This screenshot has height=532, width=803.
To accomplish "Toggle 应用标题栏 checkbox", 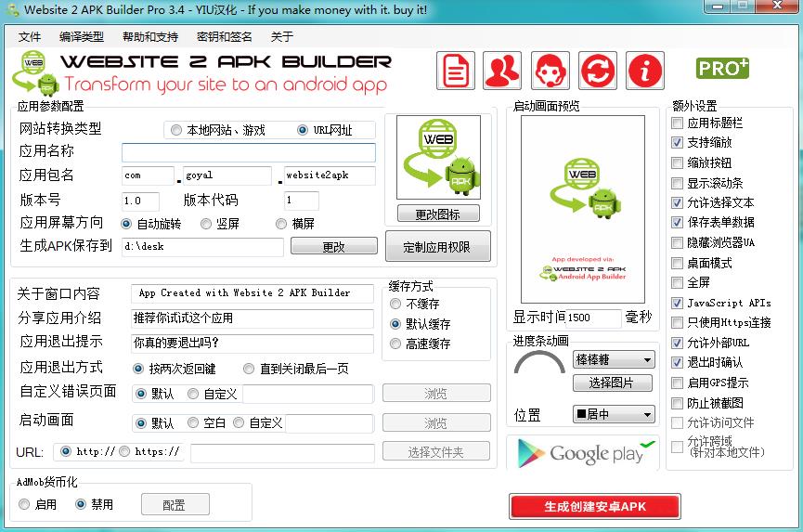I will click(677, 123).
